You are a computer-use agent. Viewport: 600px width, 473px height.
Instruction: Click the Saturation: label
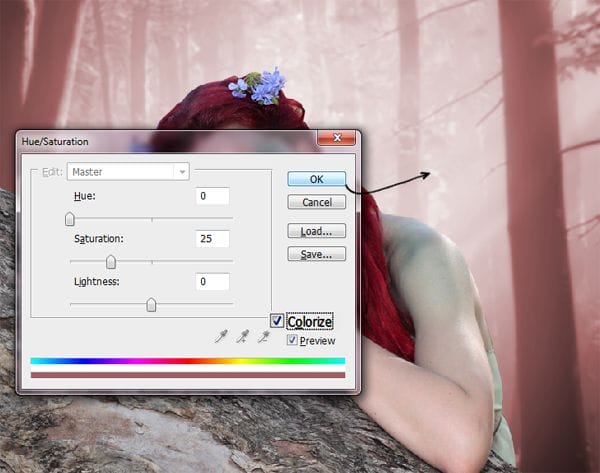[99, 239]
